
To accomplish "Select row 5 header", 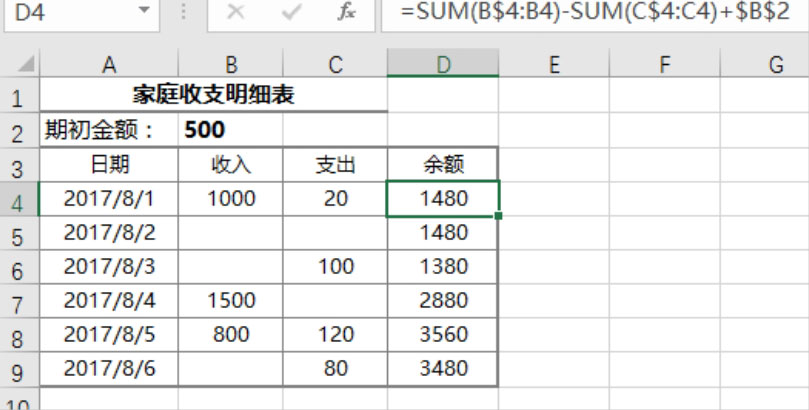I will pyautogui.click(x=19, y=234).
